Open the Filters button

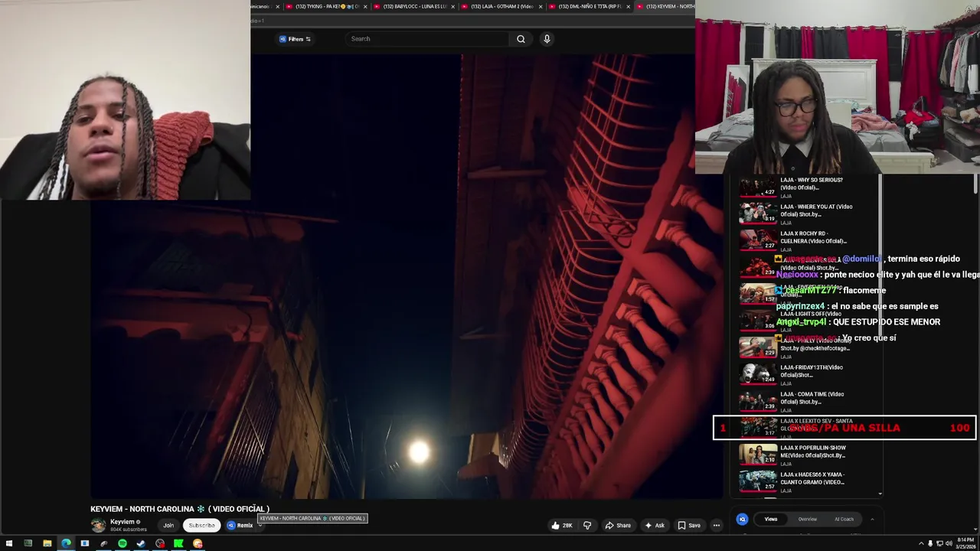coord(295,39)
